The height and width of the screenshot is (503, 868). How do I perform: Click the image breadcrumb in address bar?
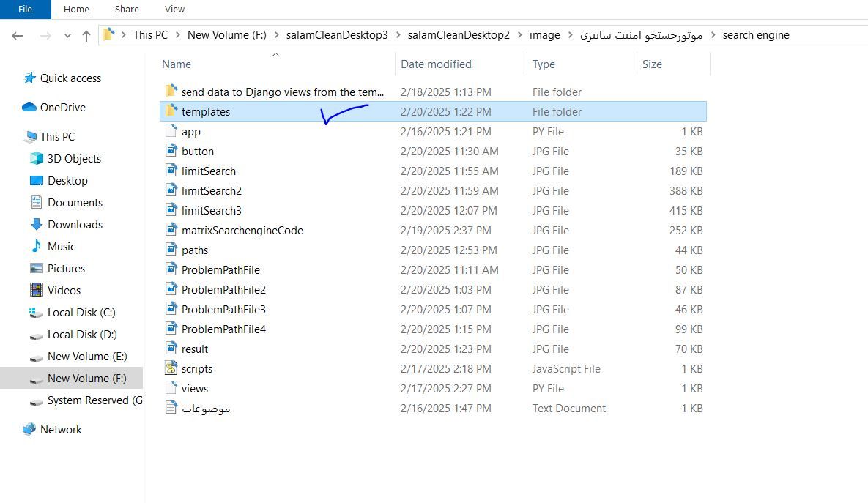pyautogui.click(x=544, y=35)
